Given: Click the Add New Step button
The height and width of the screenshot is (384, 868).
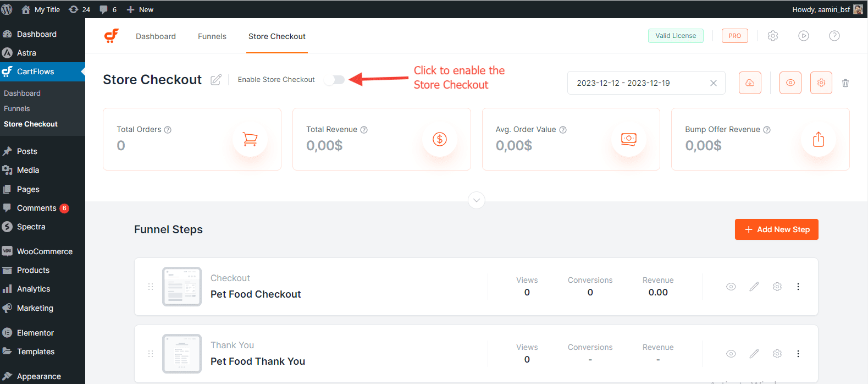Looking at the screenshot, I should click(x=776, y=229).
